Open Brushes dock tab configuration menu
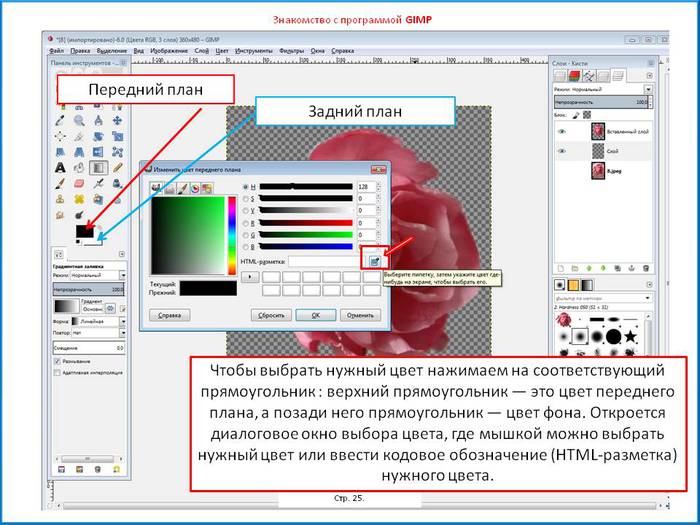The image size is (700, 525). (x=650, y=284)
